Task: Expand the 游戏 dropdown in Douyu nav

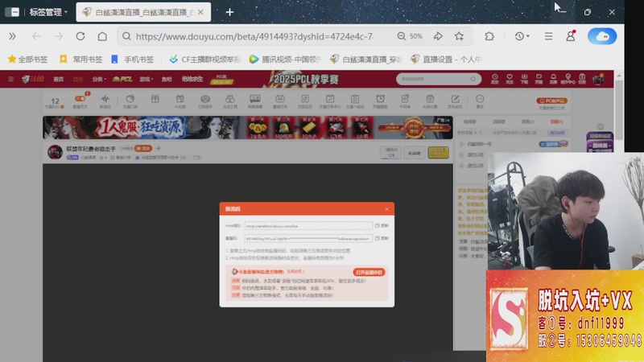Action: click(146, 79)
